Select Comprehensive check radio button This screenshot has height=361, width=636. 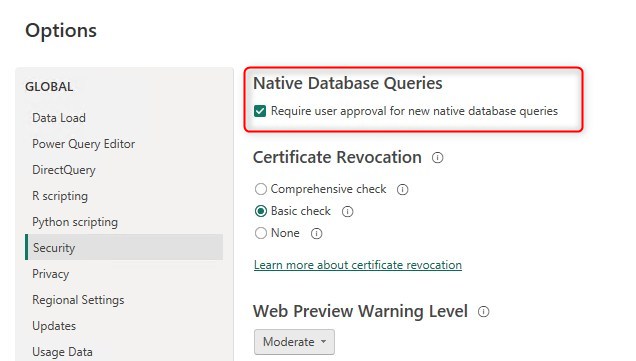tap(261, 189)
